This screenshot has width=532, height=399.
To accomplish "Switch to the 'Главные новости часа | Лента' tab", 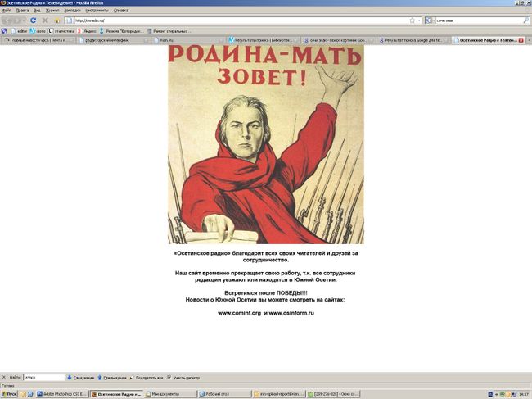I will tap(38, 40).
